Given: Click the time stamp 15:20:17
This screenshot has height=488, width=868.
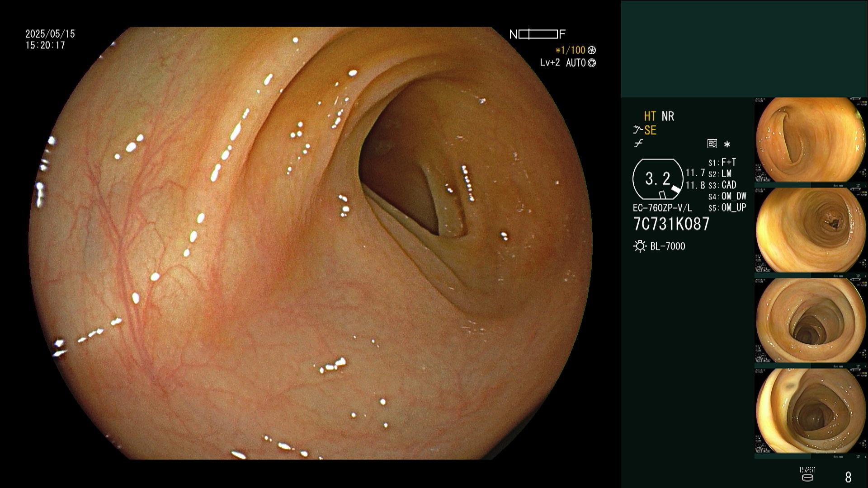Looking at the screenshot, I should [x=45, y=45].
